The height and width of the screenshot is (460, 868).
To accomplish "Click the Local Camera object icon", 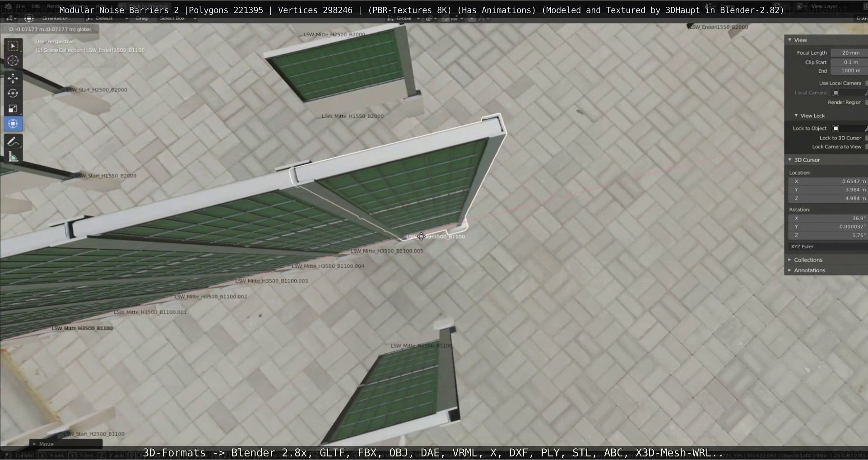I will tap(836, 93).
